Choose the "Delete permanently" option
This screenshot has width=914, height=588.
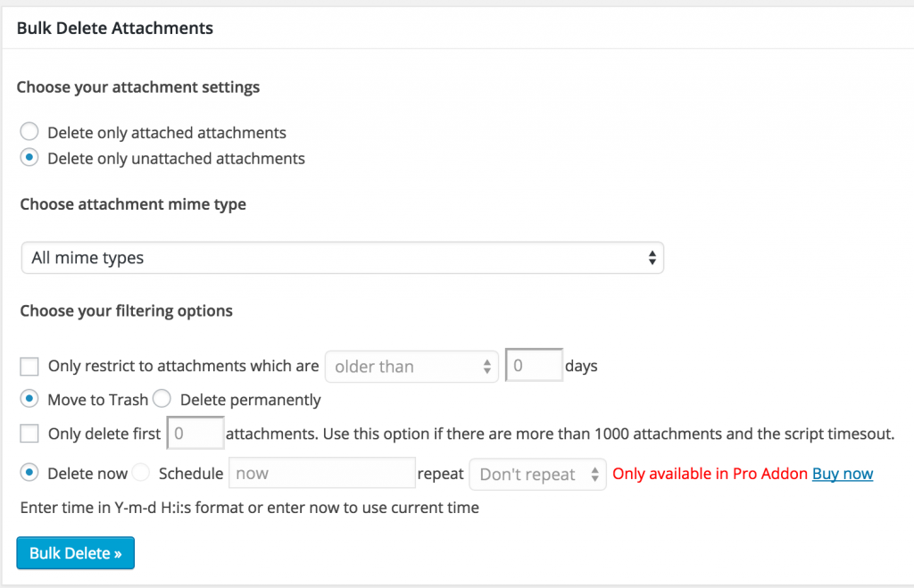tap(162, 400)
